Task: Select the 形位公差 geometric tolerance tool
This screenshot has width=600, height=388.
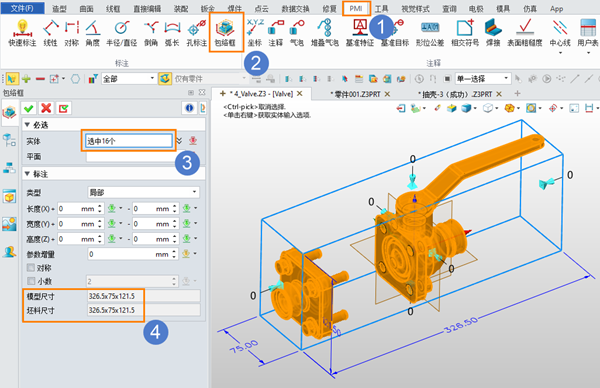Action: (430, 33)
